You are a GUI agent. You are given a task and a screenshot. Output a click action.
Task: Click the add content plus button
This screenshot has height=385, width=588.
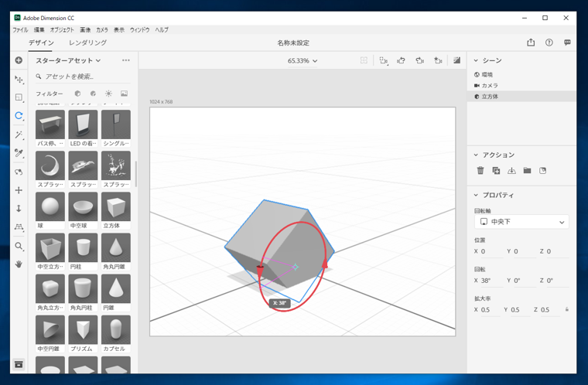[19, 60]
